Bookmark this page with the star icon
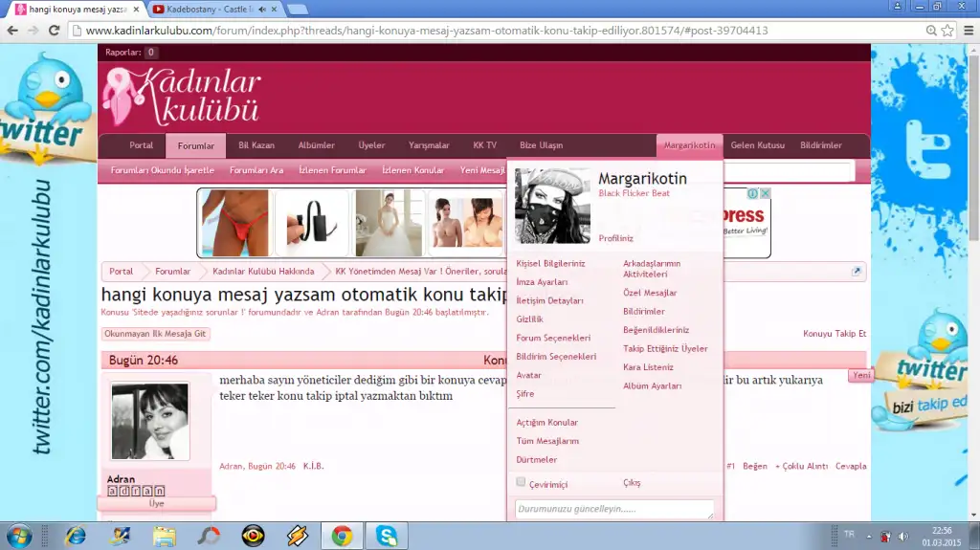Screen dimensions: 980x550 click(x=947, y=31)
